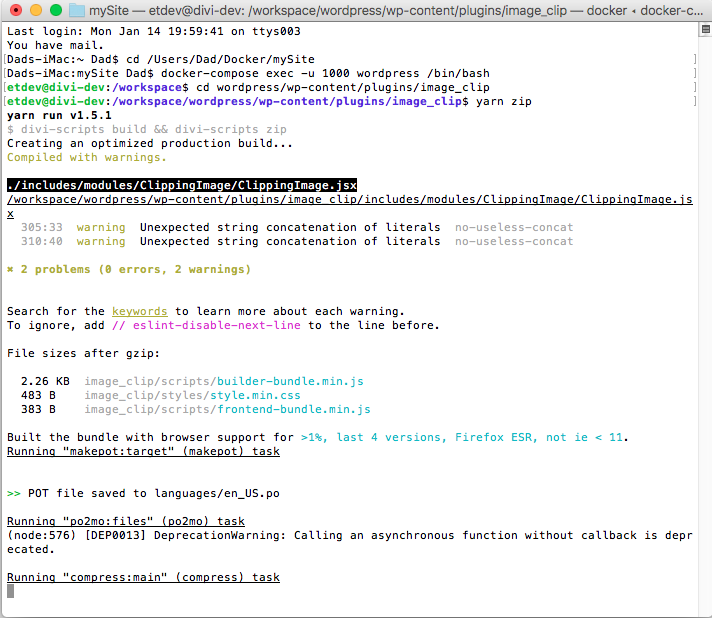
Task: Click the 'You have mail.' line
Action: click(55, 45)
